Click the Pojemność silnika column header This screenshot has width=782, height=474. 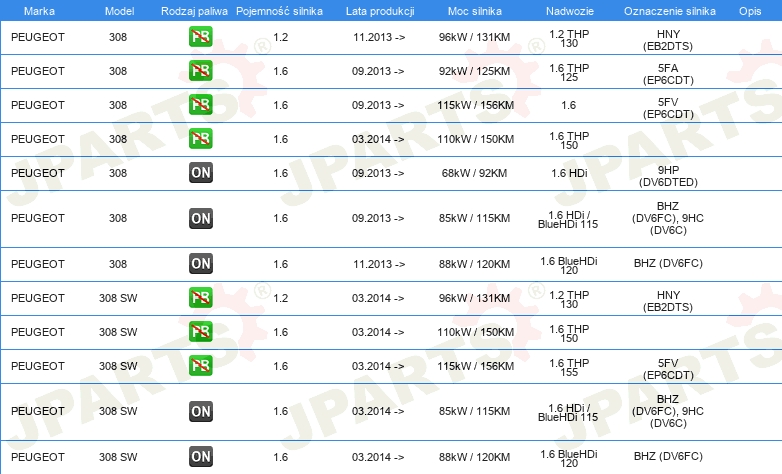(x=279, y=11)
